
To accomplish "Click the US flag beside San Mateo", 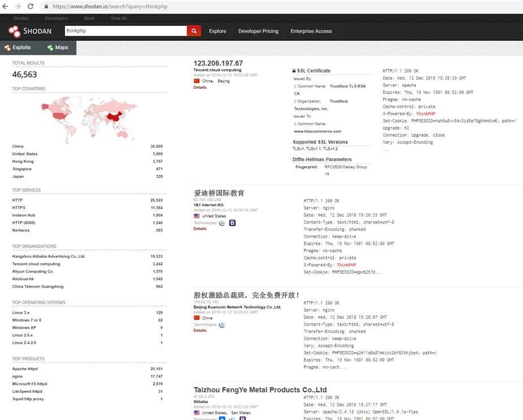I will point(197,413).
